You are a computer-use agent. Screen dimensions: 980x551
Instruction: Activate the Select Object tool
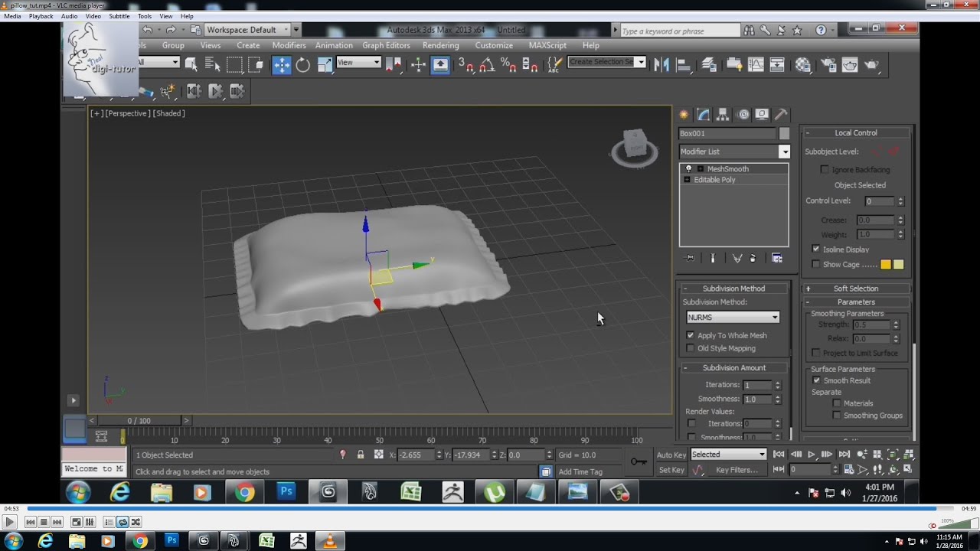click(191, 66)
